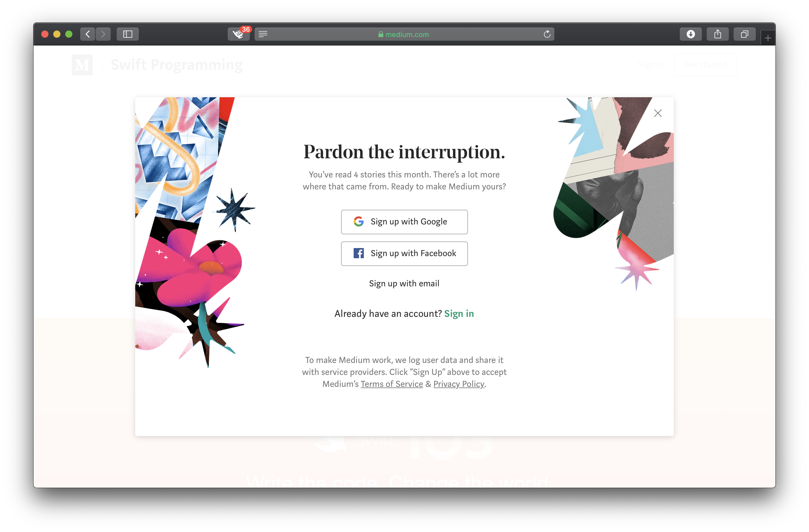Screen dimensions: 809x532
Task: Click Sign up with Facebook button
Action: (x=404, y=253)
